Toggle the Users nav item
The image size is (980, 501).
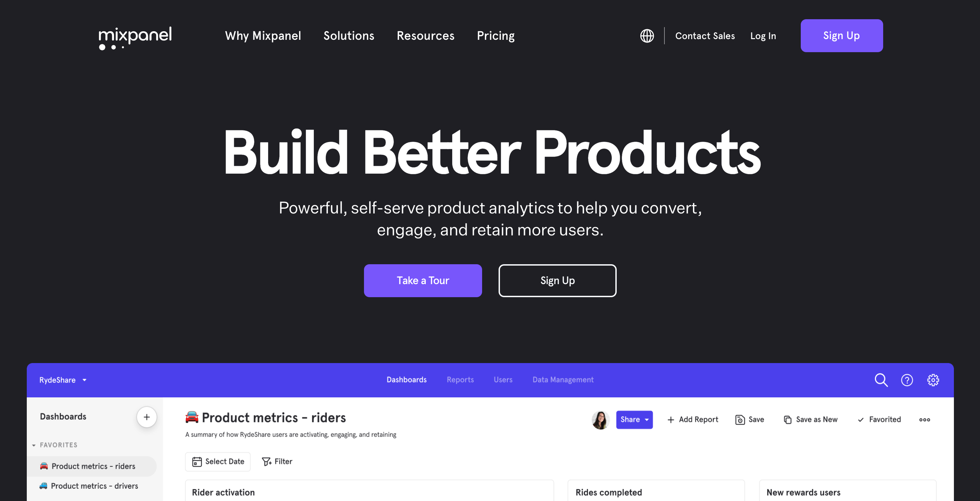(502, 380)
